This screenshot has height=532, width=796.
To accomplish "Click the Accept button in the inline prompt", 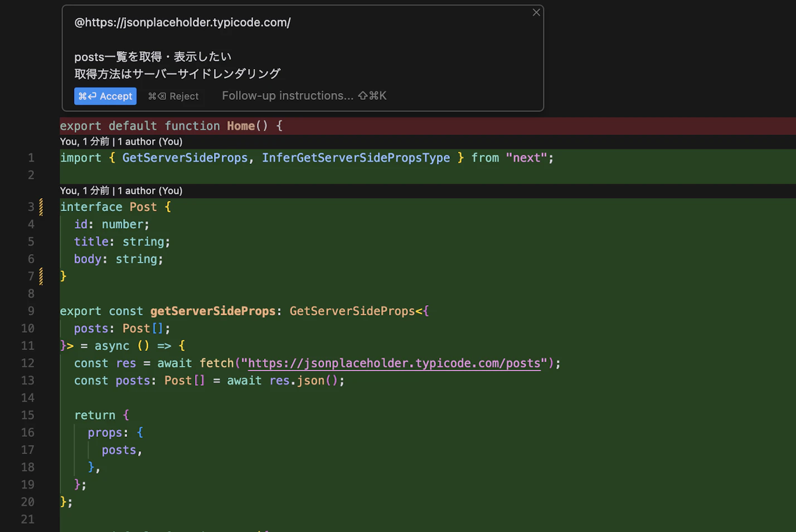I will coord(105,96).
